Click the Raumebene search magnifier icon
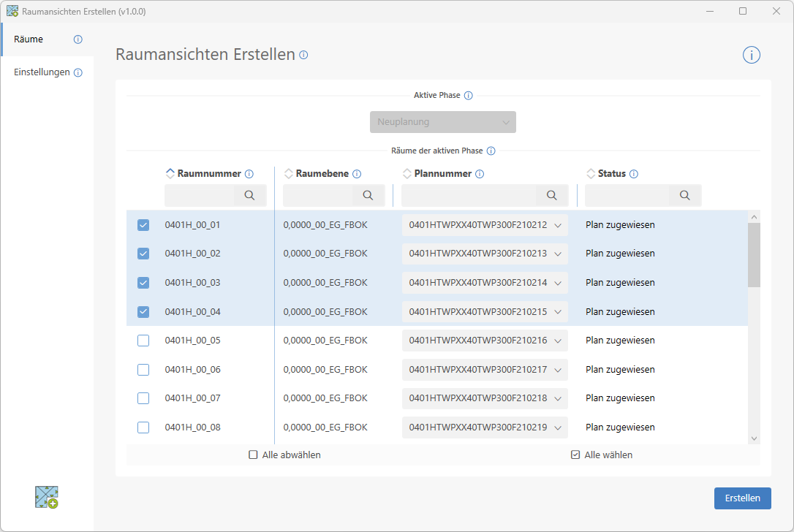The width and height of the screenshot is (794, 532). point(368,195)
